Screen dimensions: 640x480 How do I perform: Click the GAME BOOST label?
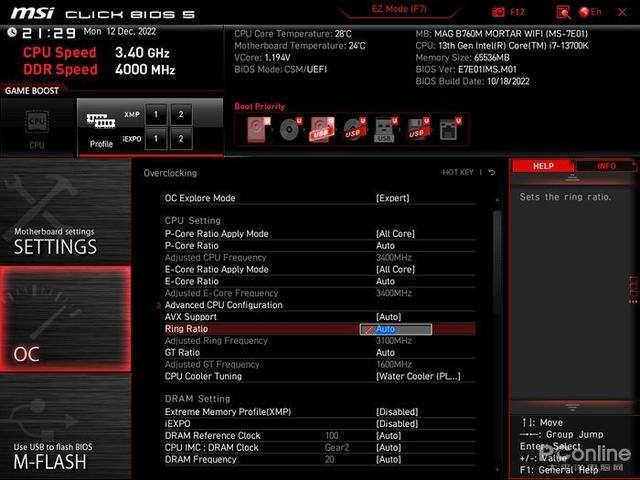(x=32, y=91)
